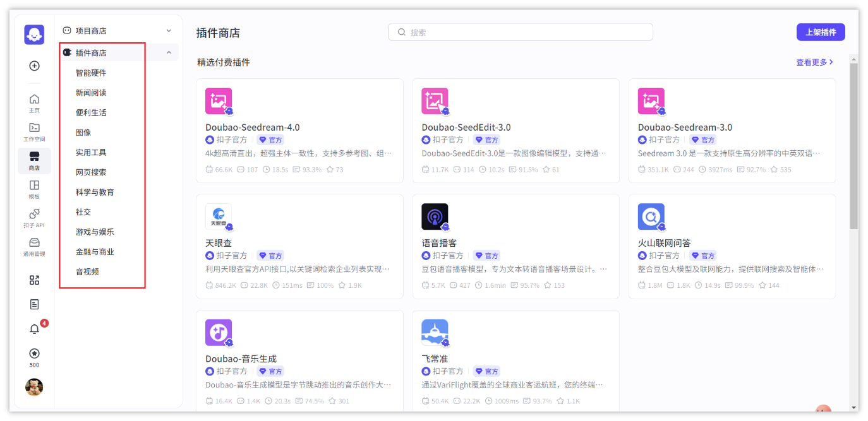Expand the 项目商店 section chevron
868x421 pixels.
[x=169, y=30]
